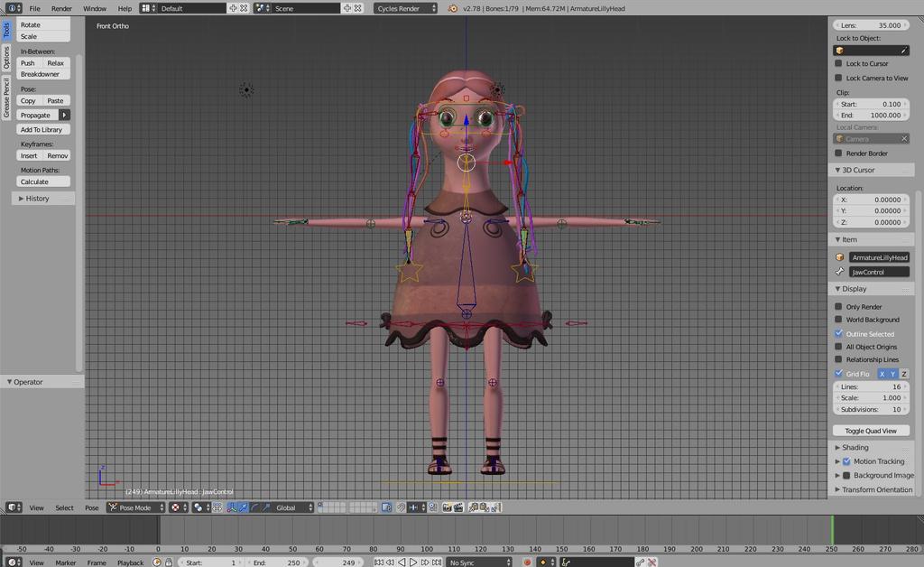
Task: Enable World Background checkbox
Action: click(838, 320)
